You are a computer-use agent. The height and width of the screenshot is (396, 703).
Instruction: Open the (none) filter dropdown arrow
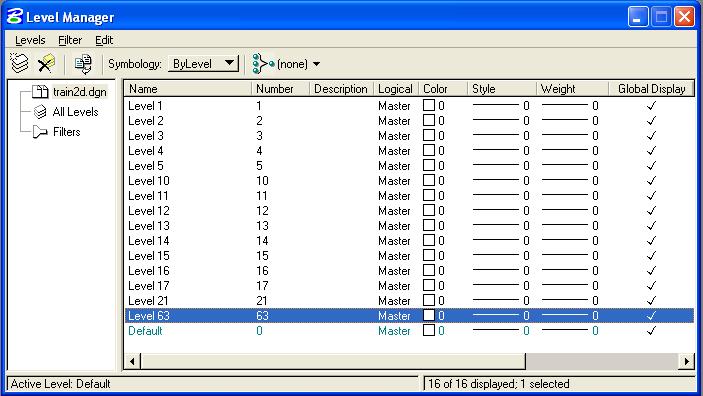317,64
